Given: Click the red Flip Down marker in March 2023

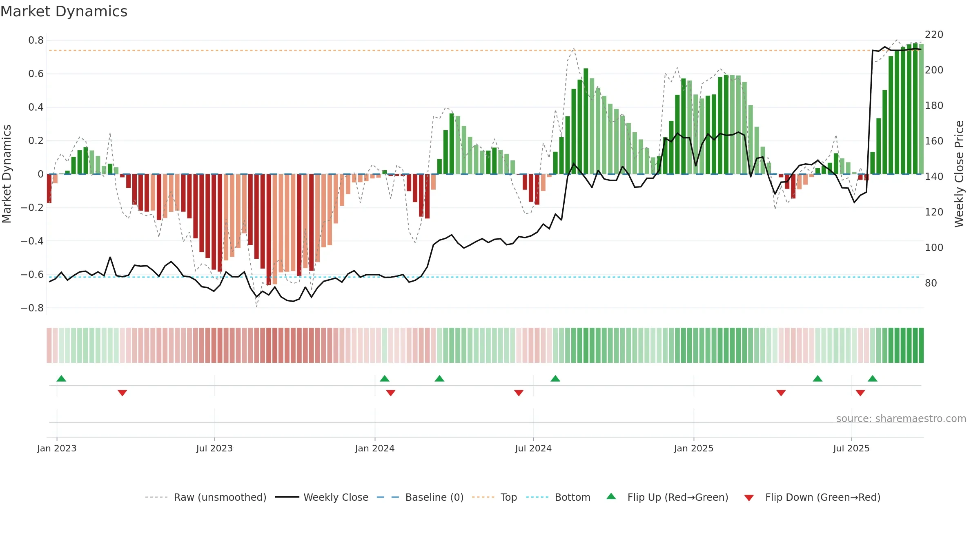Looking at the screenshot, I should tap(122, 393).
